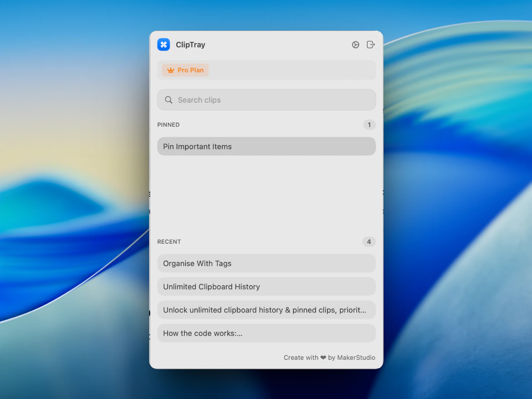
Task: Click the Pinned count badge 1
Action: click(x=369, y=125)
